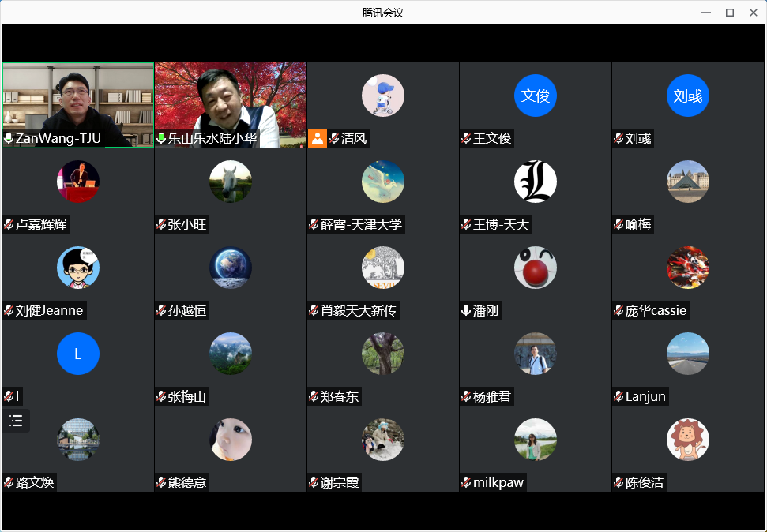Click the Earth avatar of 孙越恒
767x532 pixels.
tap(230, 268)
